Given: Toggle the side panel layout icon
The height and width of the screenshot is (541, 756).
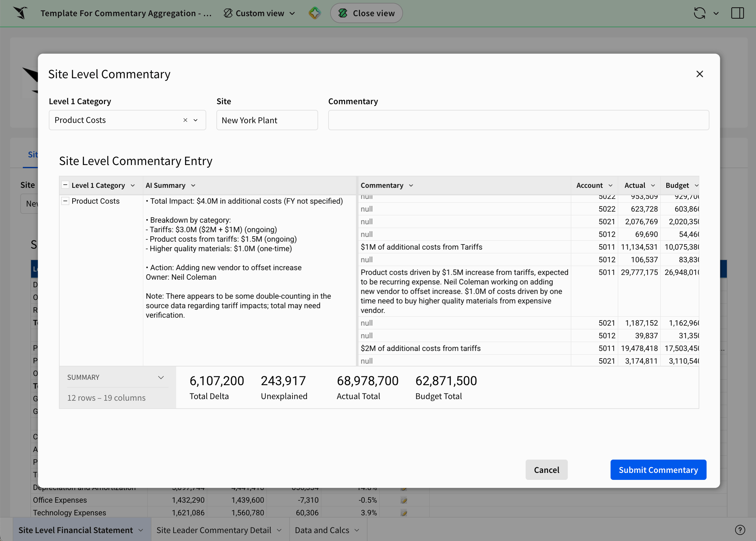Looking at the screenshot, I should tap(737, 13).
